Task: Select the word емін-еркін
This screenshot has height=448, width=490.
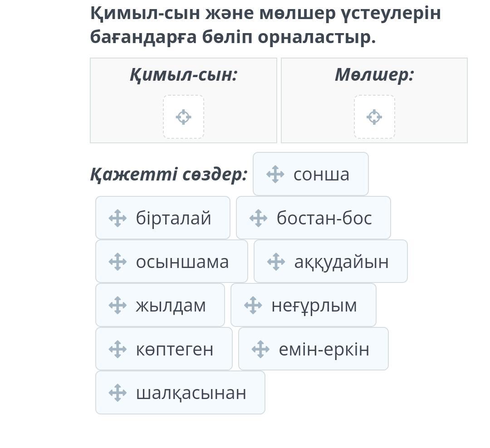Action: tap(324, 349)
